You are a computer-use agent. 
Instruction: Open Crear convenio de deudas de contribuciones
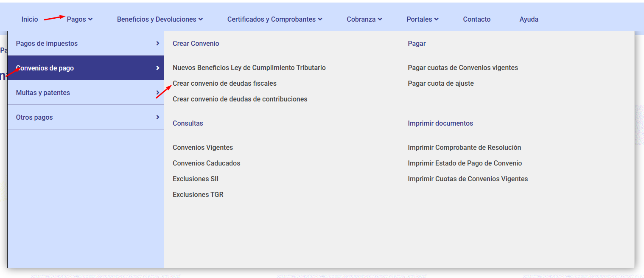pos(240,99)
